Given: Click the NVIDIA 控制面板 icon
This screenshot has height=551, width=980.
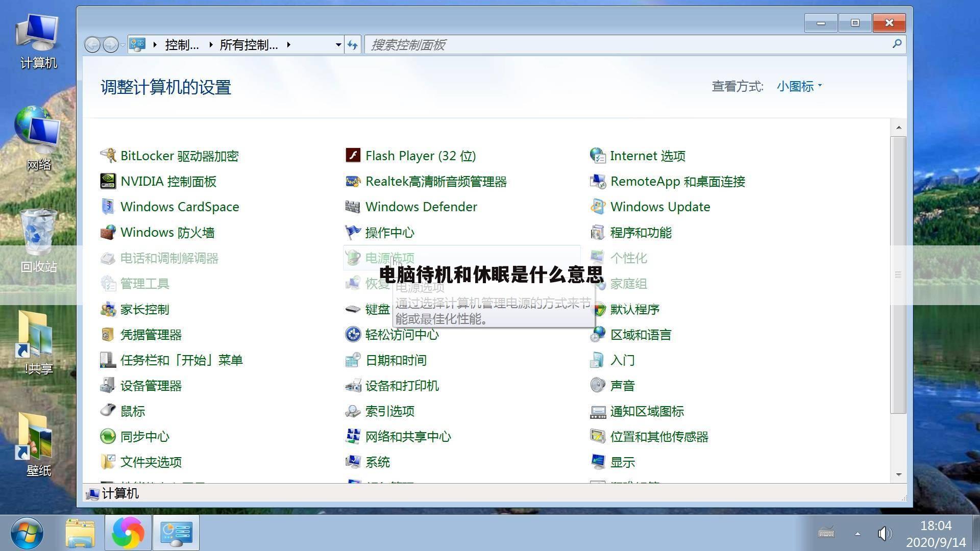Looking at the screenshot, I should [108, 181].
